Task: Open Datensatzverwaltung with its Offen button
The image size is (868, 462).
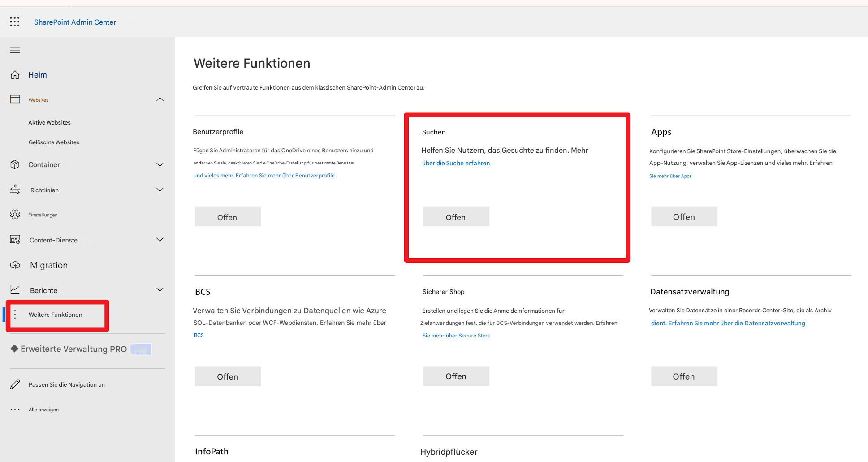Action: pos(684,376)
